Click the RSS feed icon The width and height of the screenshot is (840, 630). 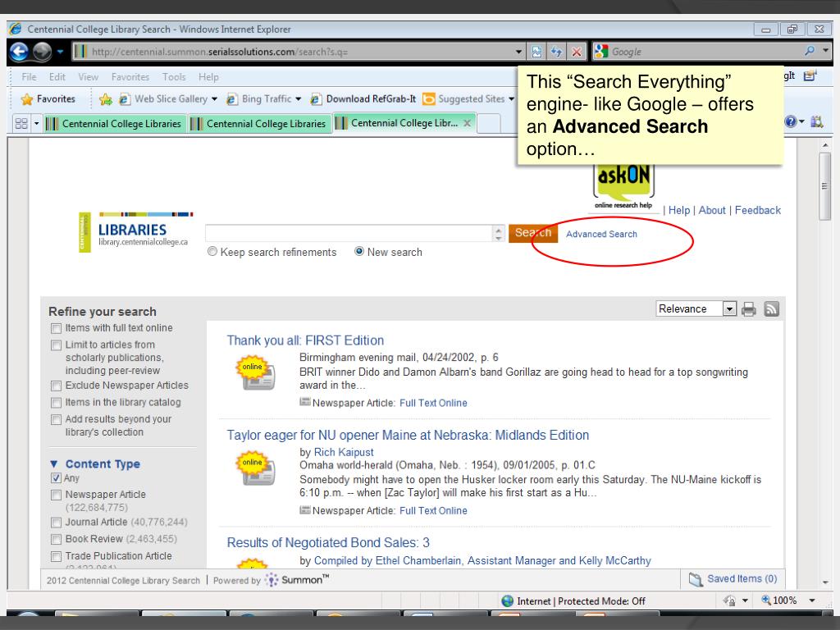(x=771, y=309)
